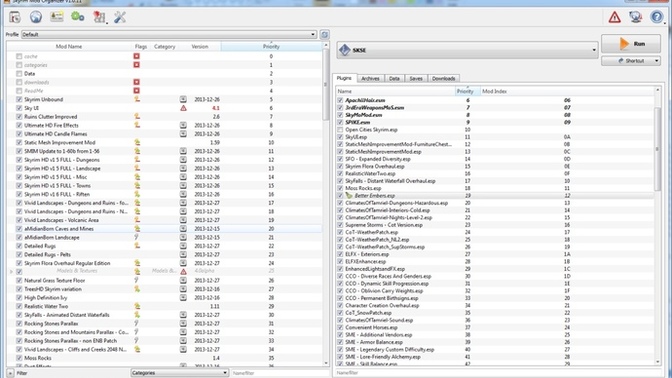
Task: Open the executables gears toolbar icon
Action: tap(78, 17)
